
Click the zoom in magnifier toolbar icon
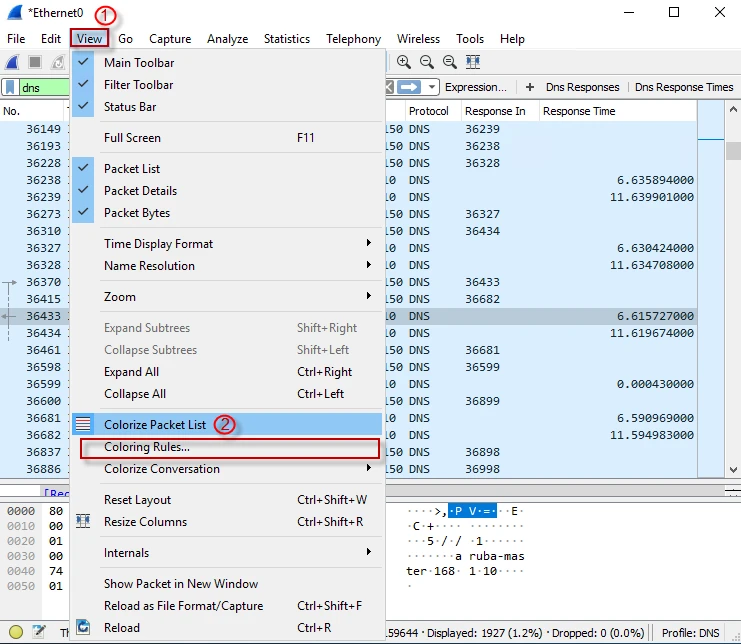tap(404, 62)
